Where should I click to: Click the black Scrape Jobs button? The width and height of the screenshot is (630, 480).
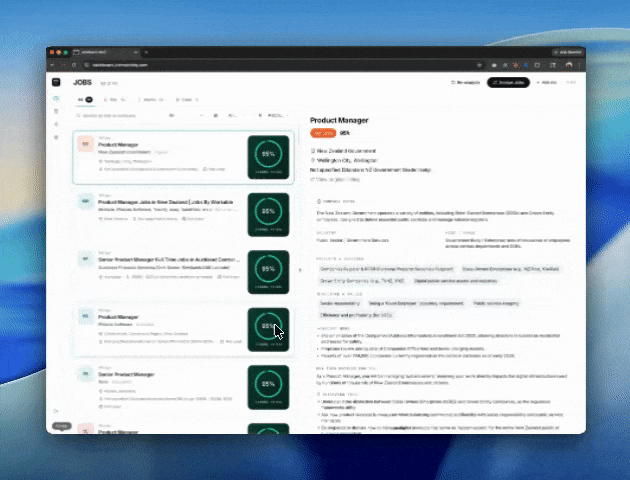[508, 82]
